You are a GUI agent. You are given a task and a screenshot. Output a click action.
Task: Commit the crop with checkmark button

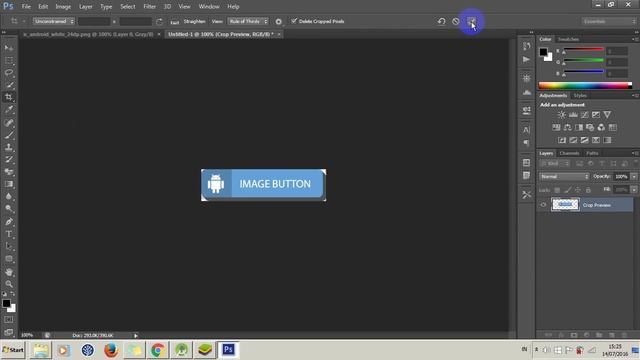471,21
